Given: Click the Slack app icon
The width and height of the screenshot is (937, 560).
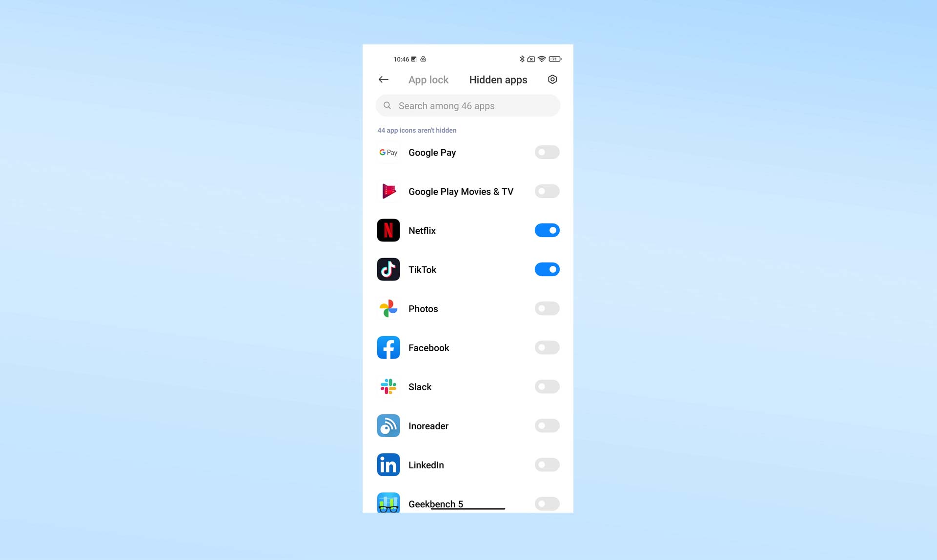Looking at the screenshot, I should click(388, 387).
